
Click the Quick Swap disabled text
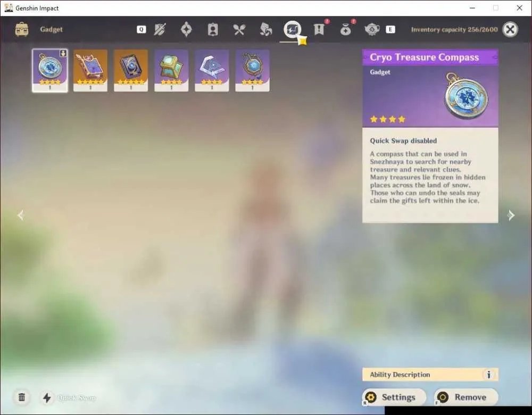403,141
